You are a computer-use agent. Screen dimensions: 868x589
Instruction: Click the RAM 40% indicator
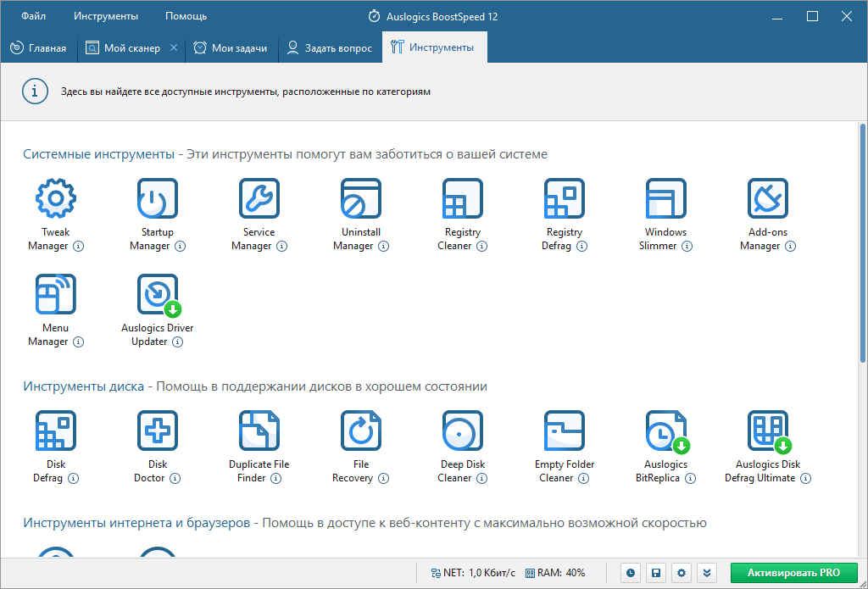coord(555,573)
